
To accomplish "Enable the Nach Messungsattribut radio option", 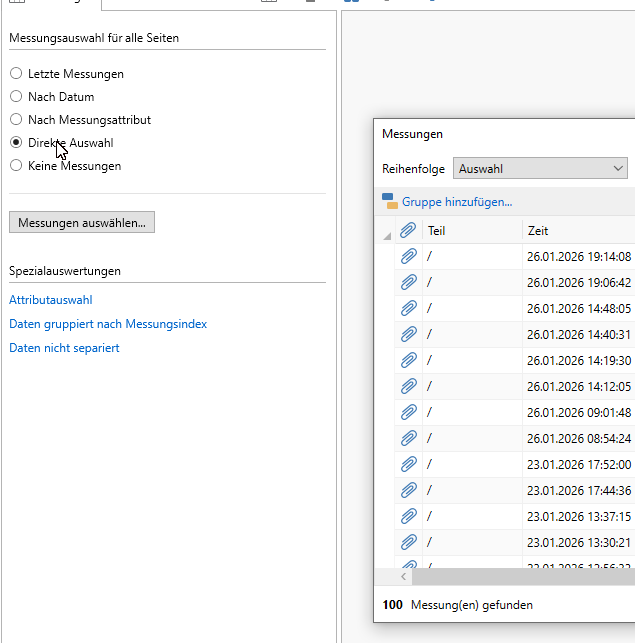I will (x=16, y=120).
